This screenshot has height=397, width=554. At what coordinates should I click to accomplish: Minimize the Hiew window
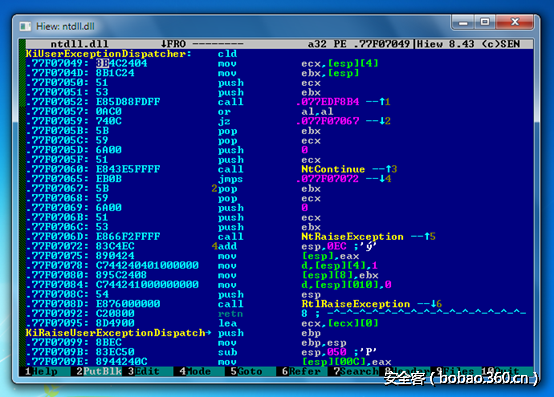463,22
